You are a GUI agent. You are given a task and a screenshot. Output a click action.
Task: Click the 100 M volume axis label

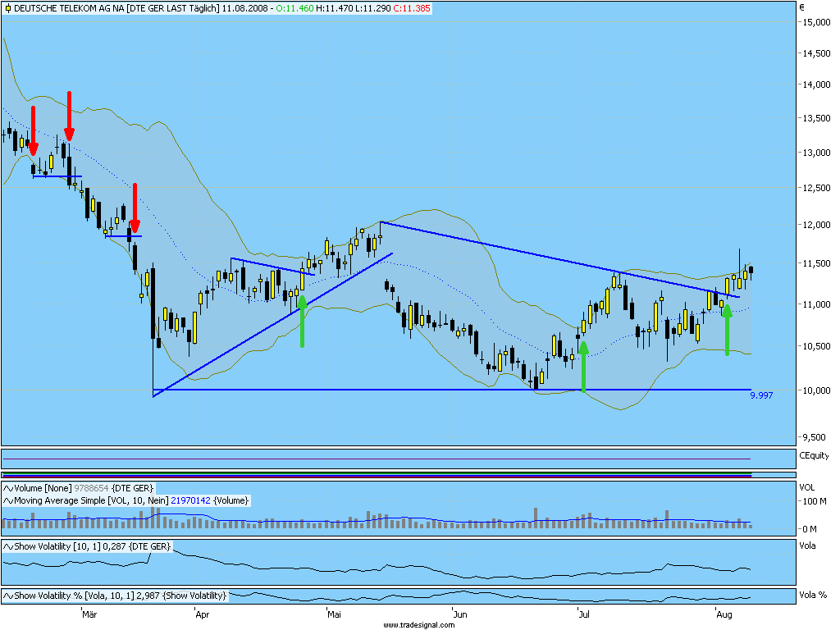815,501
